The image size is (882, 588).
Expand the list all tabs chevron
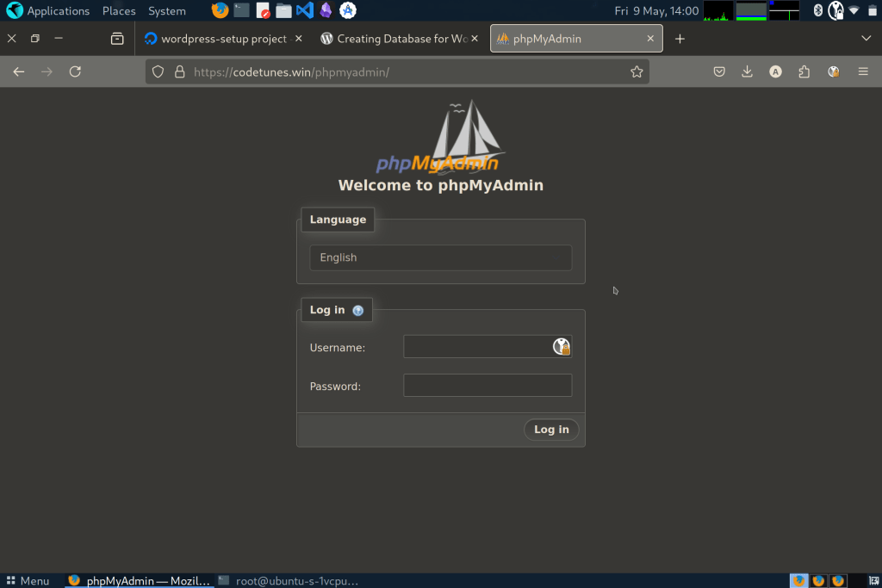click(x=866, y=38)
